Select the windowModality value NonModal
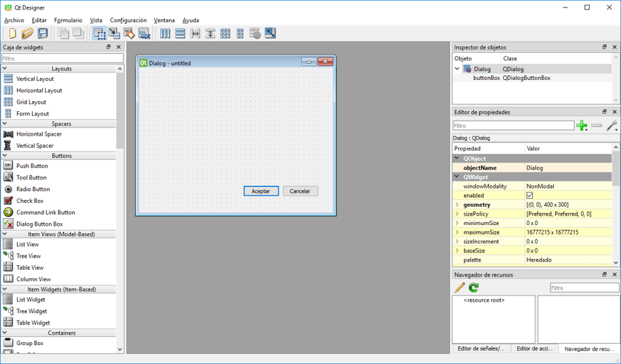621x364 pixels. tap(568, 186)
